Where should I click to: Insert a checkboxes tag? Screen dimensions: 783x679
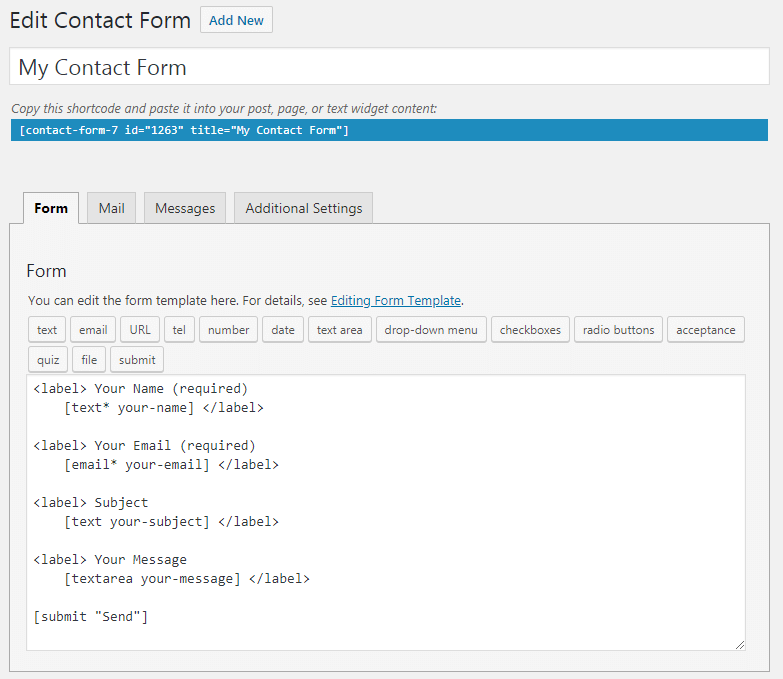530,330
